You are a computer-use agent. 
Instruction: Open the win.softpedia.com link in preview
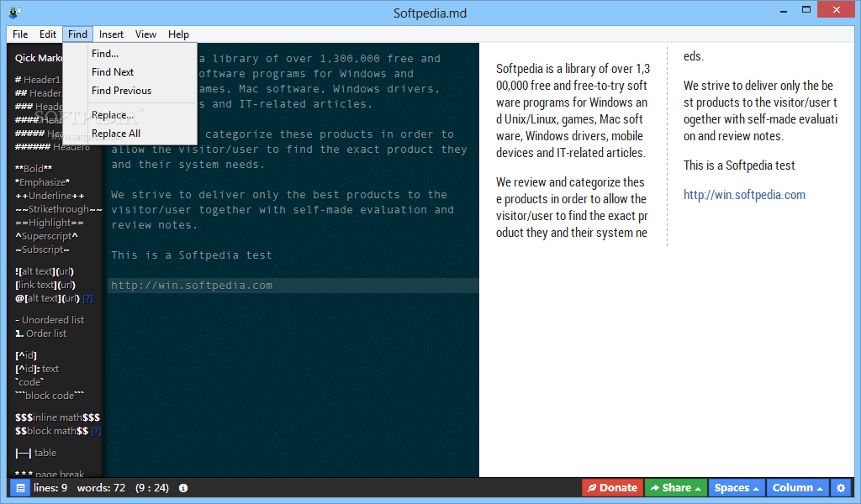(x=744, y=195)
